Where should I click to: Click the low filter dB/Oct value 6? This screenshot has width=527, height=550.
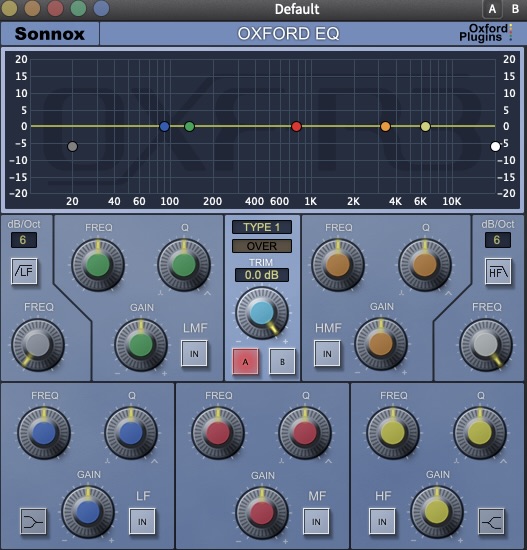pyautogui.click(x=24, y=240)
